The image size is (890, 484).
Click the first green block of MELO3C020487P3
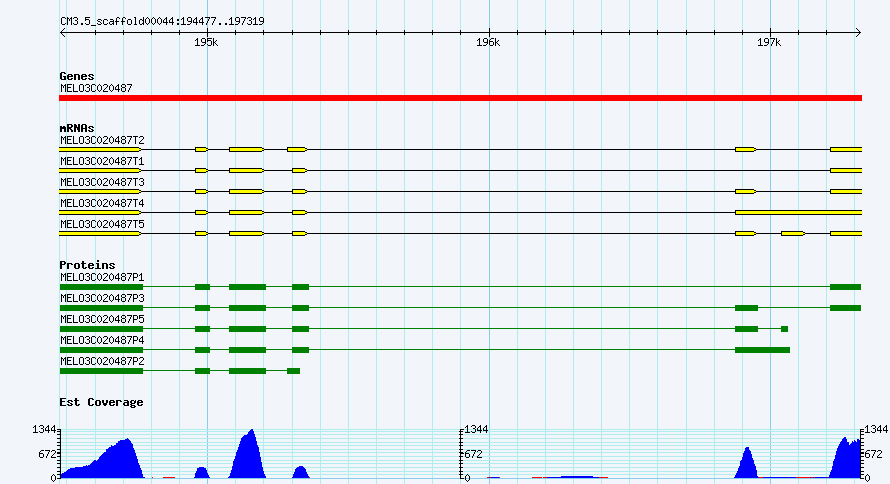[x=101, y=308]
